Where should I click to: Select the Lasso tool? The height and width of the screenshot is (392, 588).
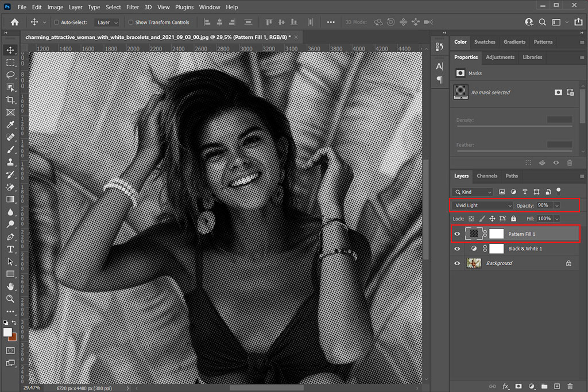tap(10, 75)
